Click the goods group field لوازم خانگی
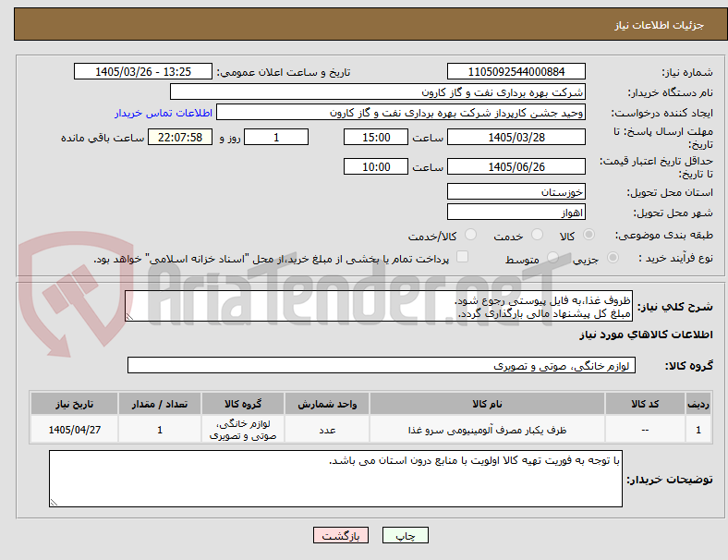 (x=382, y=365)
